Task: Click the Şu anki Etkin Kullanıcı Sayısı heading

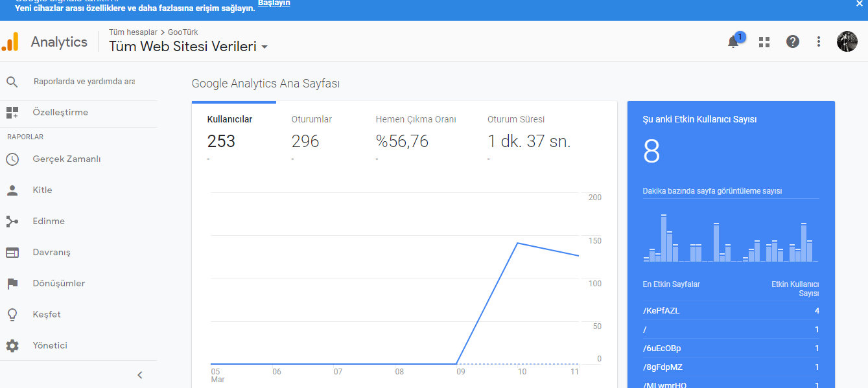Action: (x=699, y=120)
